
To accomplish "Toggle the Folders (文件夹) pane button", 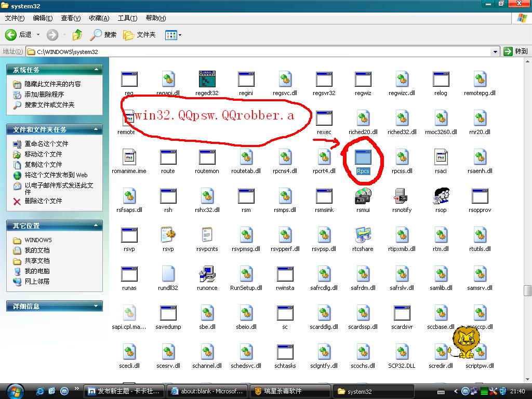I will pyautogui.click(x=139, y=35).
